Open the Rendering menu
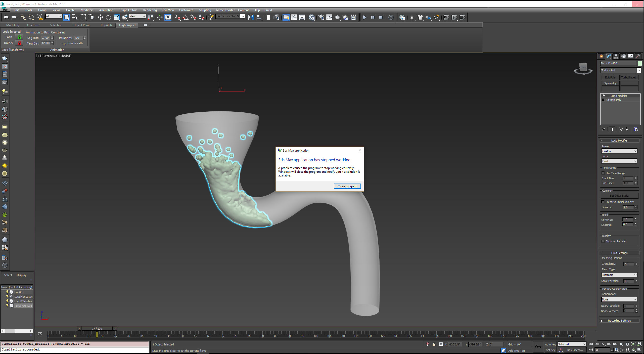This screenshot has width=644, height=354. [150, 10]
